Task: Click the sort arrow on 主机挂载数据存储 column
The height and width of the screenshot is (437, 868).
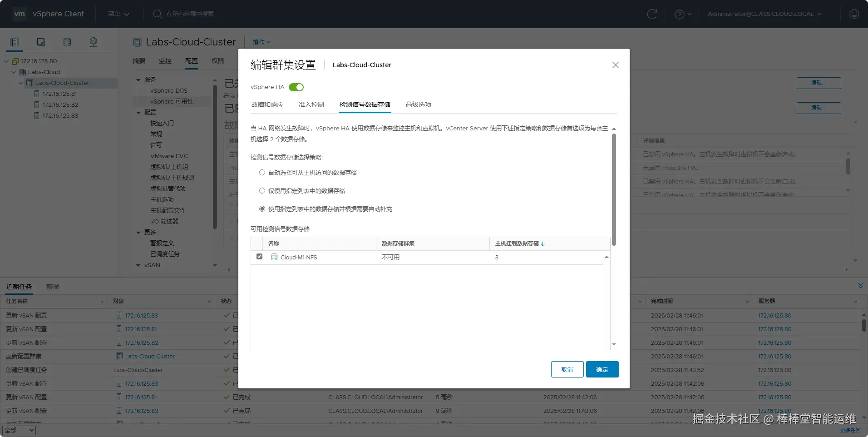Action: tap(543, 244)
